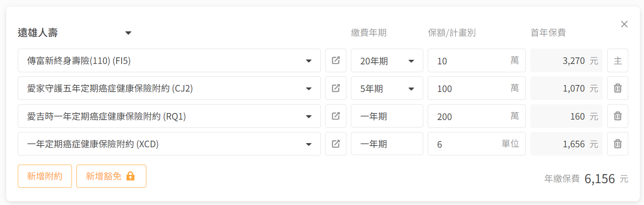Click the 主 main policy marker button
The image size is (644, 205).
pos(618,61)
